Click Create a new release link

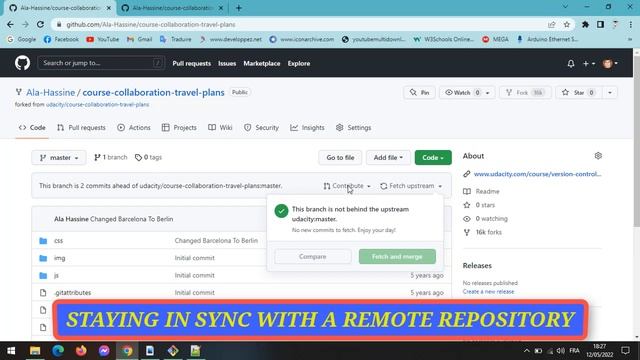pos(488,292)
